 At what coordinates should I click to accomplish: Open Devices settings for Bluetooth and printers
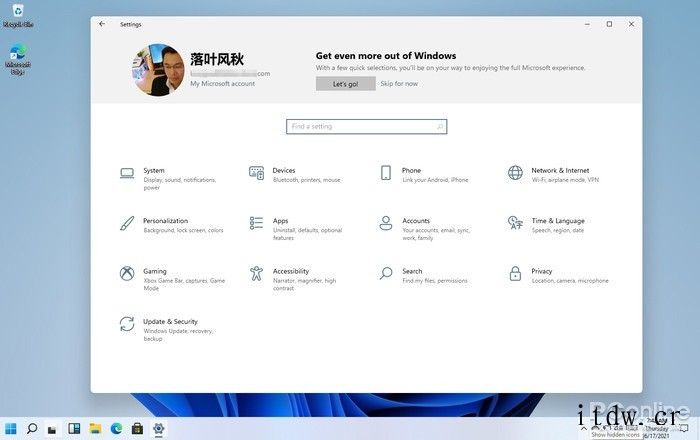[283, 171]
